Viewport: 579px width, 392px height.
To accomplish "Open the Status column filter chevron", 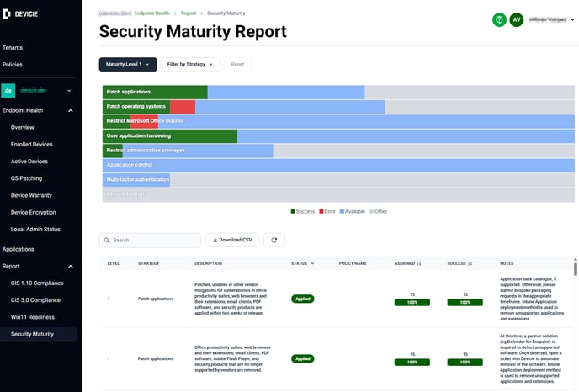I will tap(312, 263).
